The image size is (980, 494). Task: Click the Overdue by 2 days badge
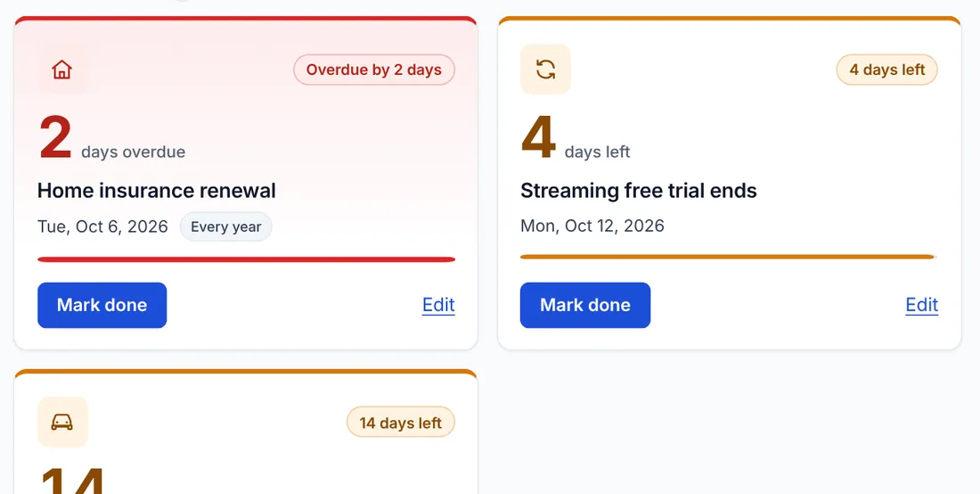coord(374,70)
